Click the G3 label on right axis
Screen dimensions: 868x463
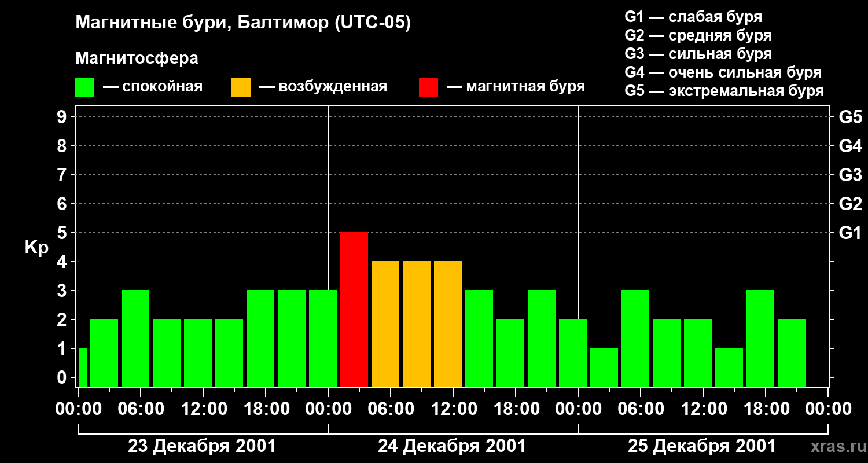[851, 175]
